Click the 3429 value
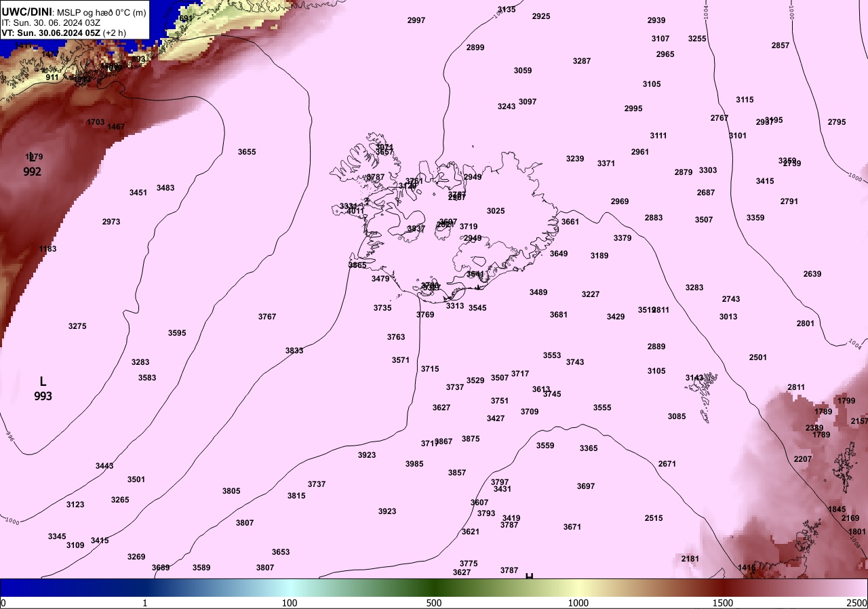The height and width of the screenshot is (609, 868). pyautogui.click(x=616, y=317)
